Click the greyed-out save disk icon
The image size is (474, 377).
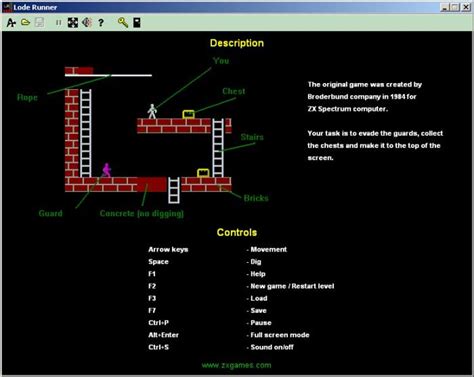tap(39, 23)
